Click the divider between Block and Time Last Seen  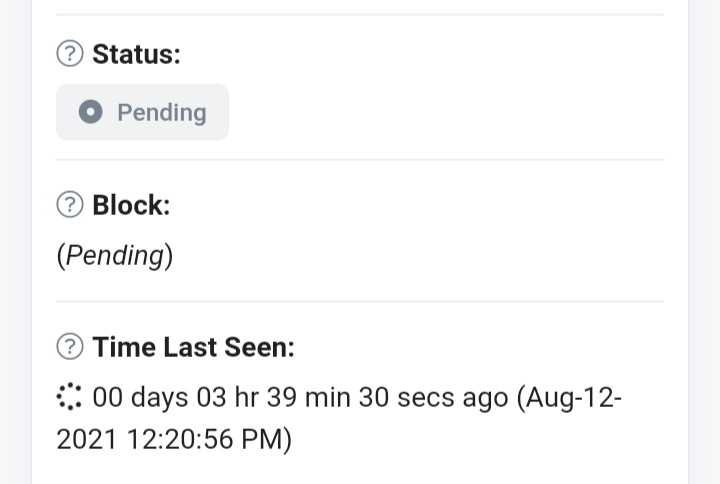tap(360, 302)
